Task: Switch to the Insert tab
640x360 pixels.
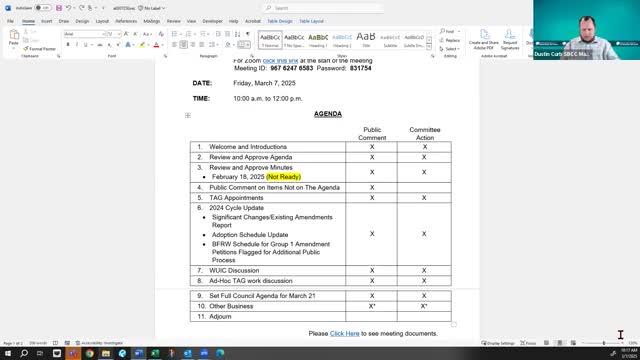Action: click(47, 21)
